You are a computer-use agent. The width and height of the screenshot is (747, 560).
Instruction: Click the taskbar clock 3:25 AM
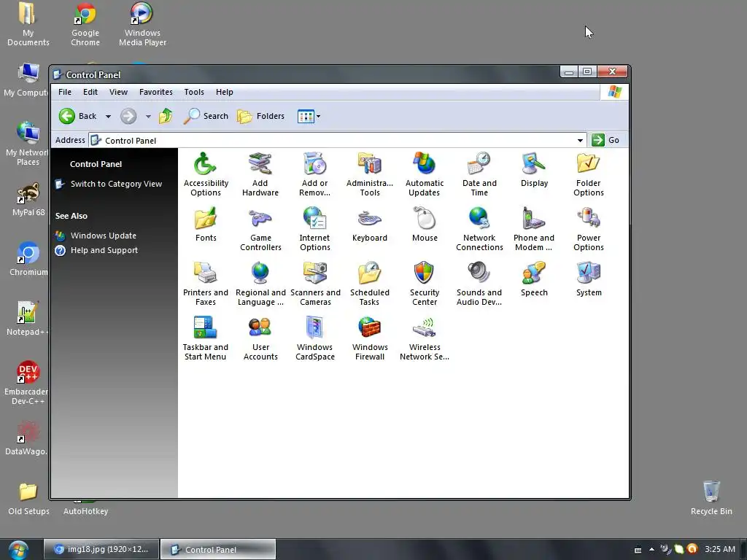[720, 549]
